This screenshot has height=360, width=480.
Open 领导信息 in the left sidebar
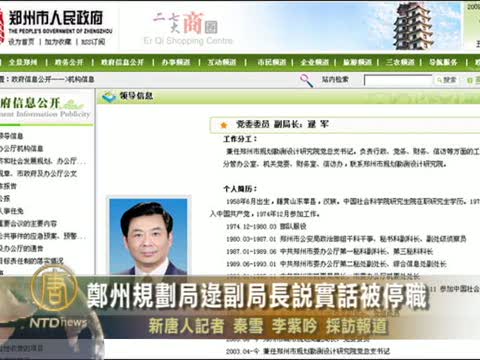(11, 136)
